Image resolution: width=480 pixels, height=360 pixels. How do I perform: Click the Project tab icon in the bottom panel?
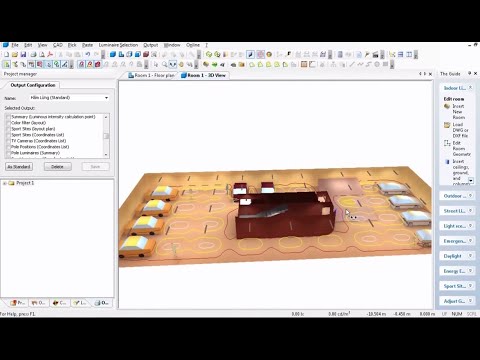coord(14,303)
